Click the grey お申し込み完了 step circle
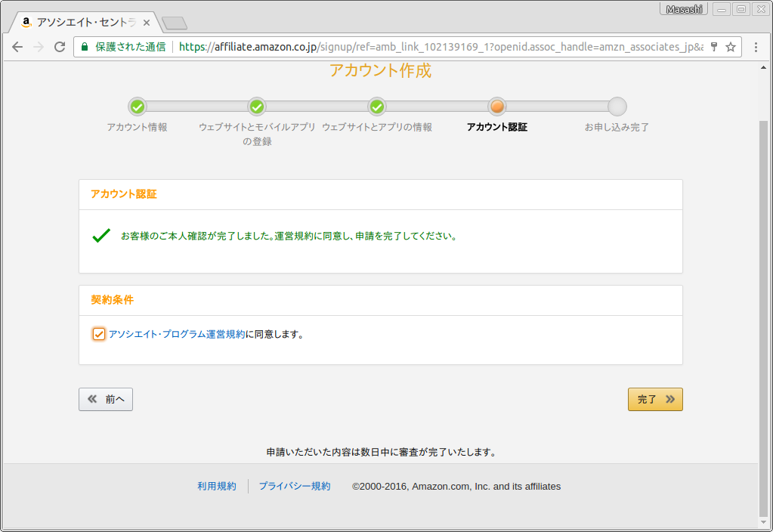Viewport: 773px width, 532px height. [x=617, y=107]
